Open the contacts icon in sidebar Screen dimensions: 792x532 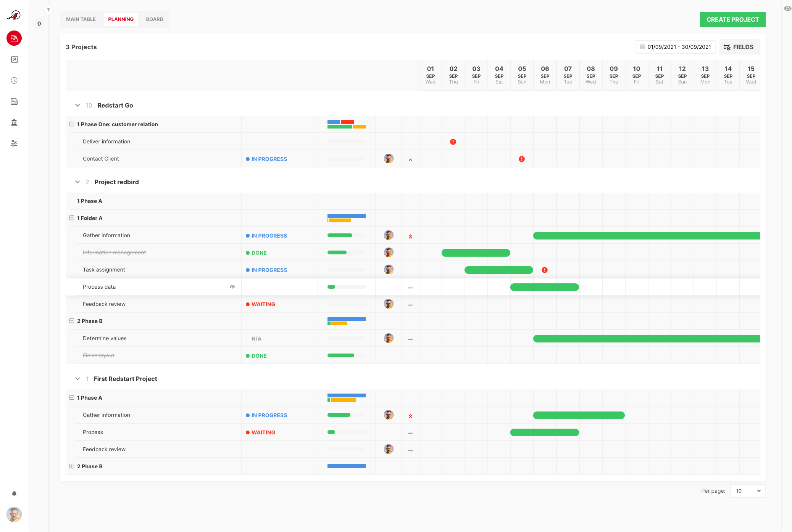(14, 59)
